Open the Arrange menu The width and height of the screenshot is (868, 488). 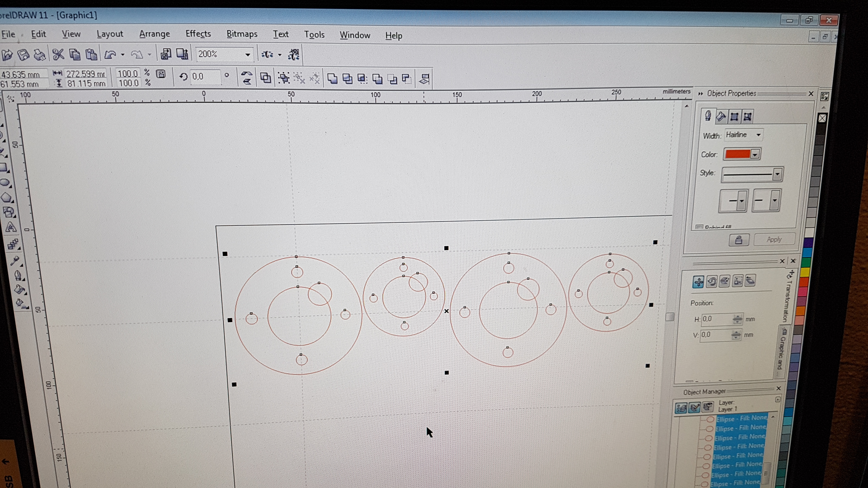coord(154,34)
